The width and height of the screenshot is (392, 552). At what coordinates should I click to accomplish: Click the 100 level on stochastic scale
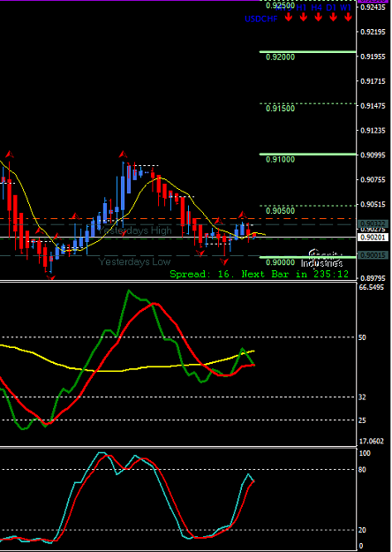tap(365, 453)
